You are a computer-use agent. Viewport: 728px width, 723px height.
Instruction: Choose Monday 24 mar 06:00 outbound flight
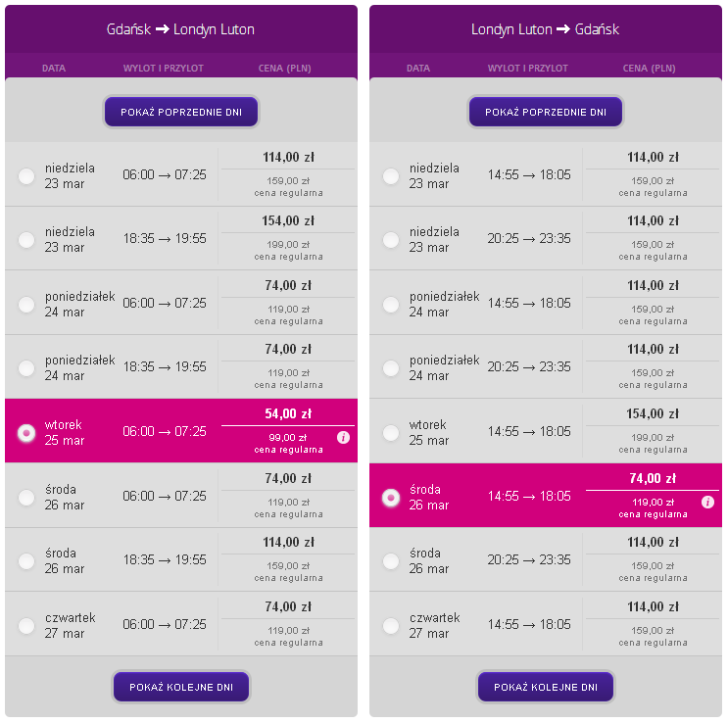click(x=26, y=304)
